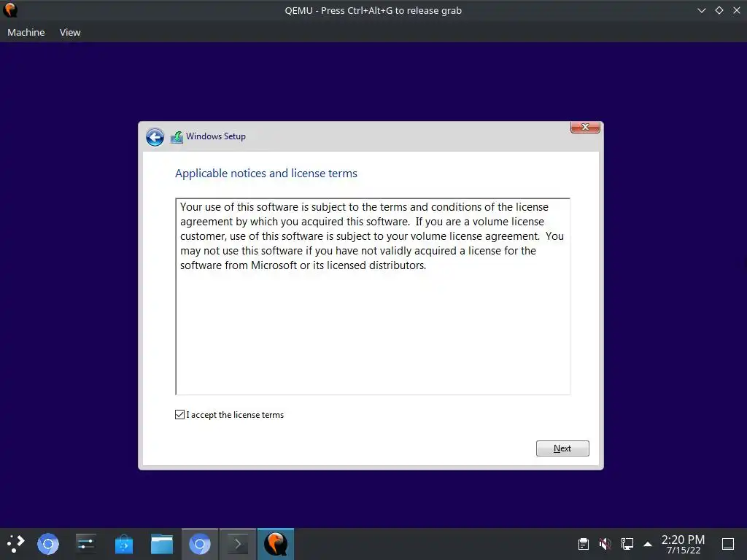
Task: Click the I accept the license terms label
Action: click(235, 415)
